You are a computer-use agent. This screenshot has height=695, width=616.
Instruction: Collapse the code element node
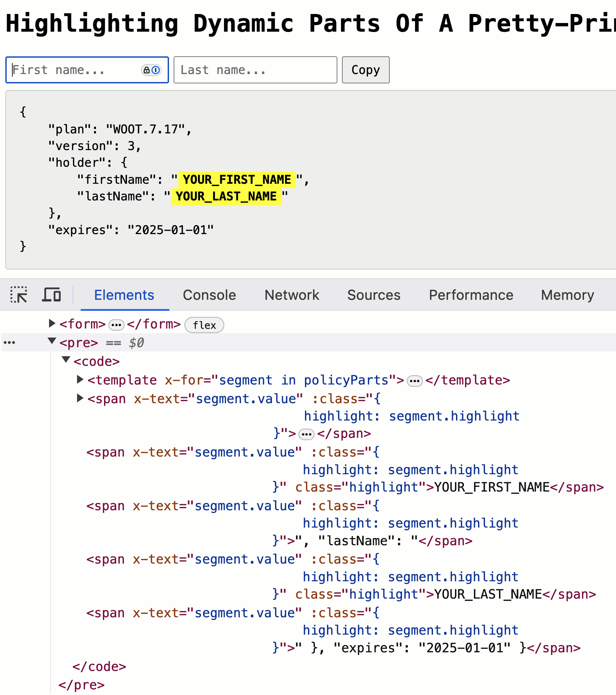coord(66,360)
